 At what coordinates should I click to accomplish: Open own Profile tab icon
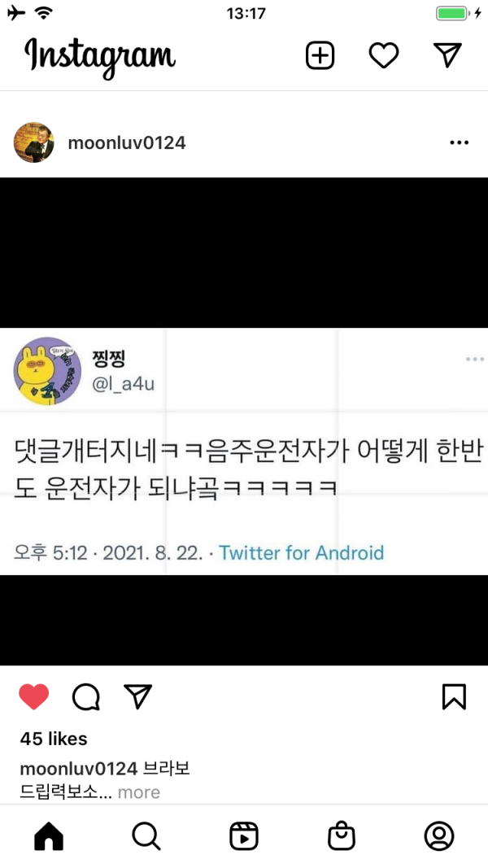[439, 836]
